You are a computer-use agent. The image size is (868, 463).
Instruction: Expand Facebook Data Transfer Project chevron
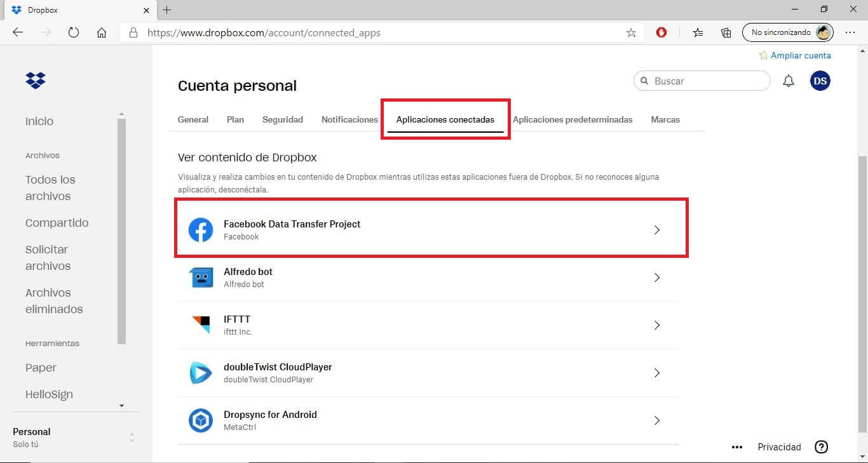(x=657, y=230)
